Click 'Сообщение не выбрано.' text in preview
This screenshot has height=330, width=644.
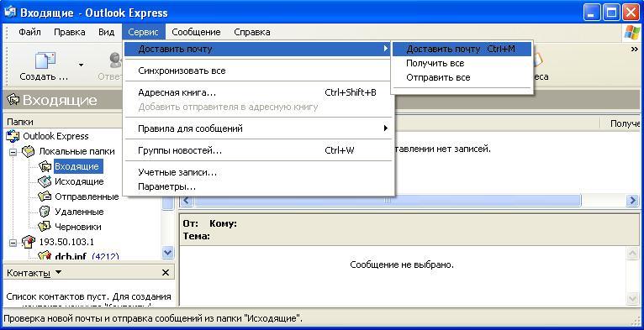402,265
